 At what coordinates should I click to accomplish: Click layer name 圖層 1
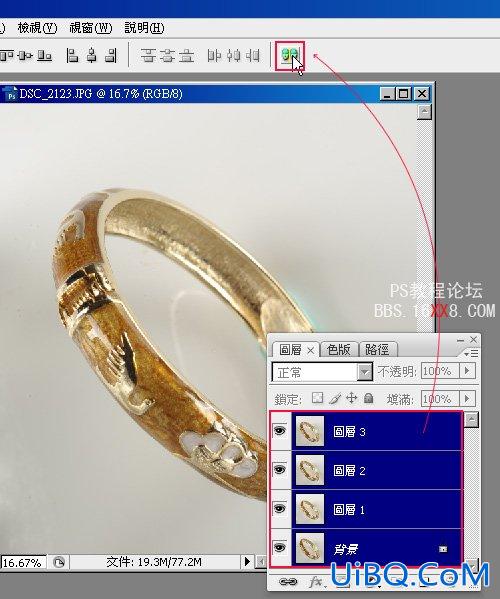coord(349,510)
